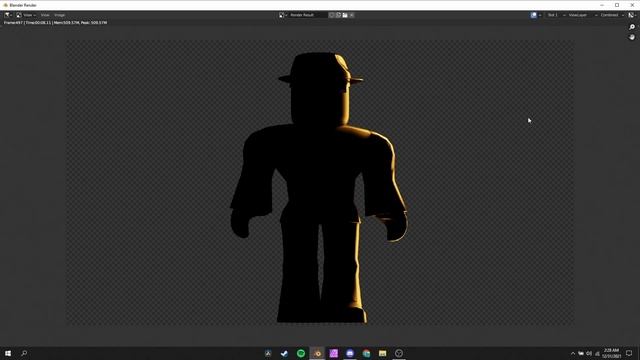Open the taskbar clock and date
640x360 pixels.
point(611,353)
